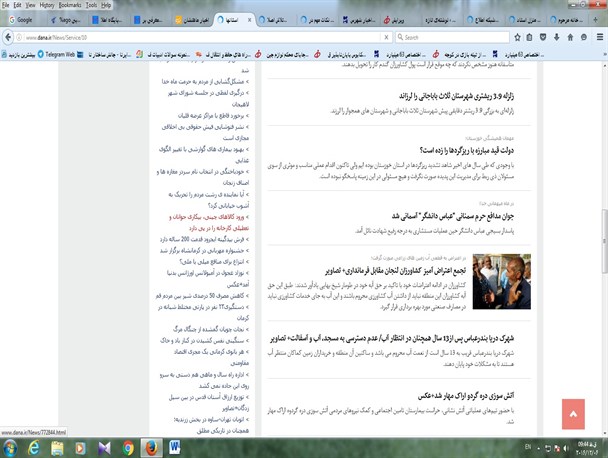
Task: Bookmark this page with the star icon
Action: (517, 37)
